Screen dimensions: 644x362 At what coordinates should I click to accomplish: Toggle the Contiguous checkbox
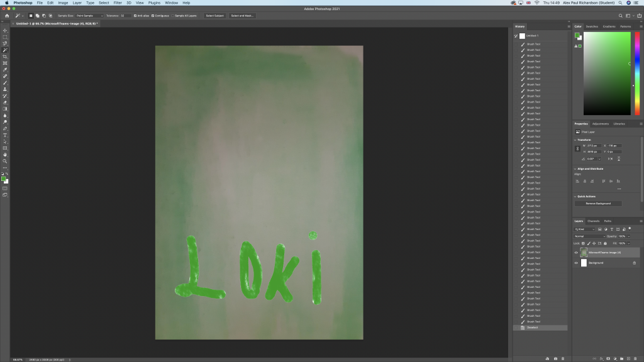(x=153, y=16)
